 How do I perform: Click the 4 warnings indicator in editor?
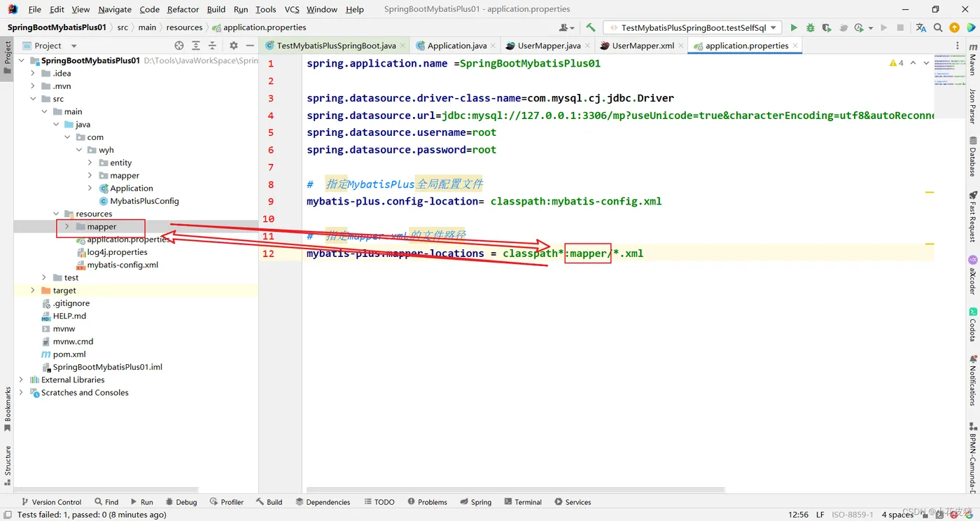coord(897,63)
